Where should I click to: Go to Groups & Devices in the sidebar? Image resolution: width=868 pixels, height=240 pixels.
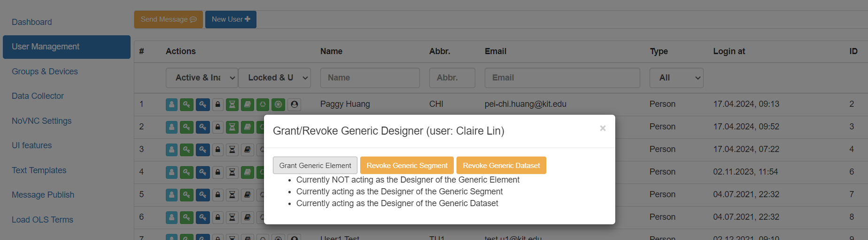pos(45,72)
